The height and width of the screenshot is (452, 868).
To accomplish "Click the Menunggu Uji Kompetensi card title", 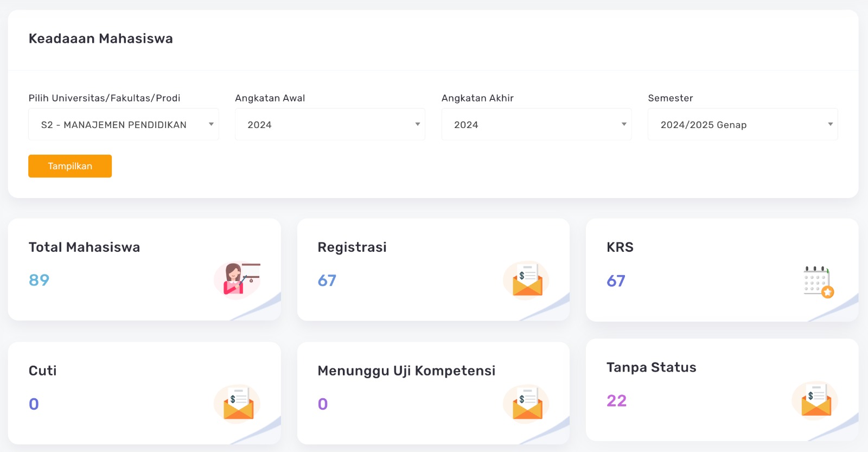I will (406, 371).
